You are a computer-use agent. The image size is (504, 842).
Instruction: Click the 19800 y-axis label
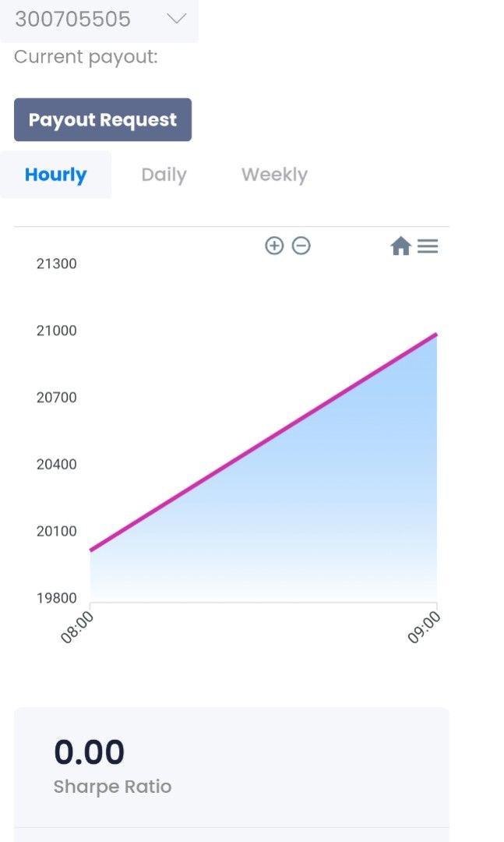tap(56, 598)
